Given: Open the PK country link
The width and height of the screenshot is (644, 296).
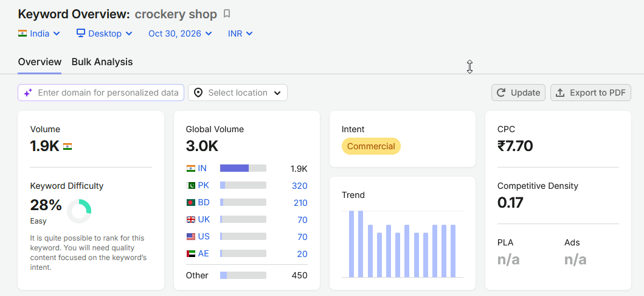Looking at the screenshot, I should [203, 185].
